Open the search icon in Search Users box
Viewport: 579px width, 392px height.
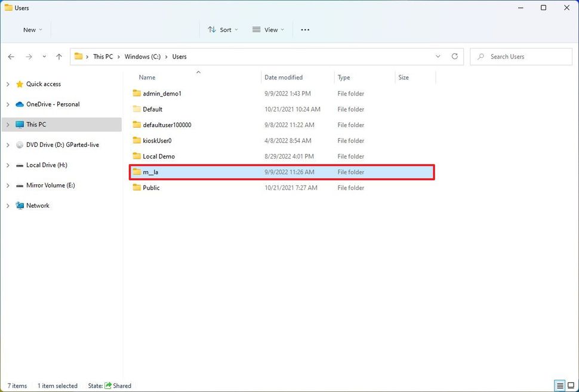click(481, 56)
